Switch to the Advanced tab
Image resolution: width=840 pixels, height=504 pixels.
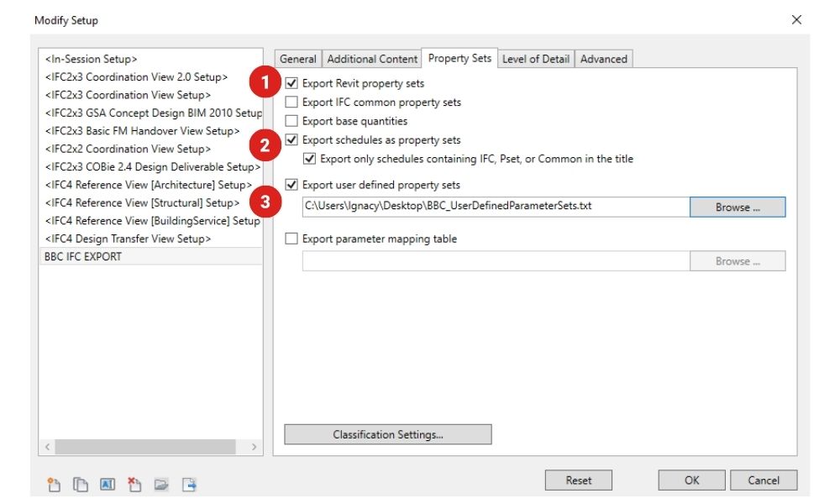pyautogui.click(x=604, y=59)
